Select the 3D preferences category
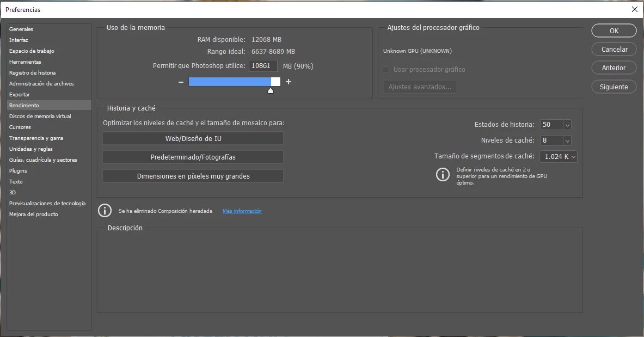 coord(13,192)
